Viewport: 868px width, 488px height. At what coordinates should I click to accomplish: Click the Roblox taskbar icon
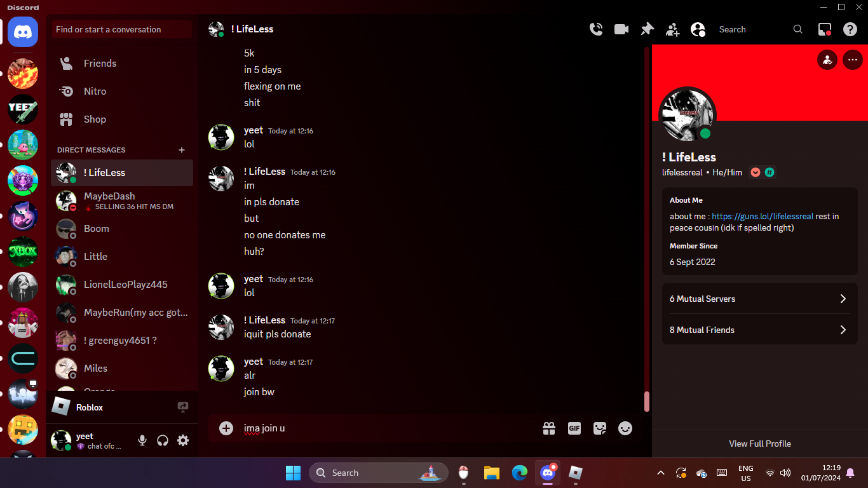click(x=576, y=473)
